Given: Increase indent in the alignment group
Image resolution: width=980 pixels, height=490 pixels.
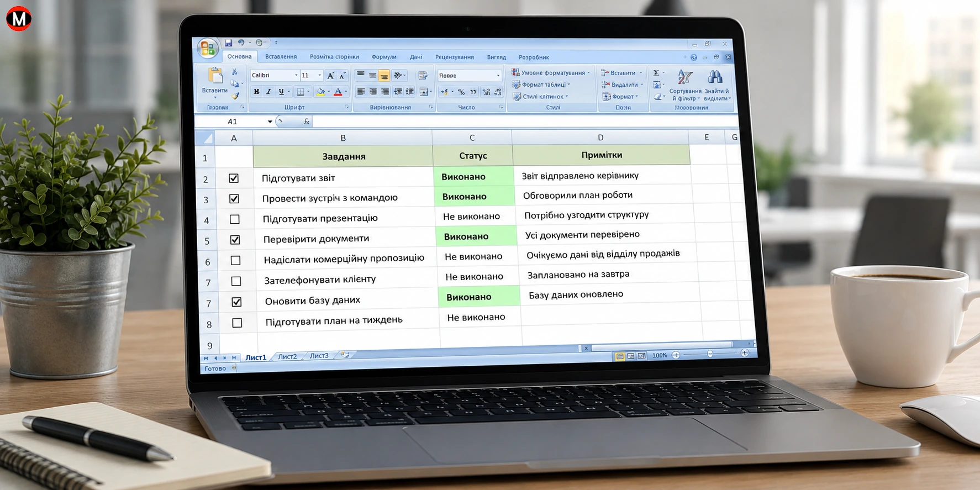Looking at the screenshot, I should (x=410, y=92).
